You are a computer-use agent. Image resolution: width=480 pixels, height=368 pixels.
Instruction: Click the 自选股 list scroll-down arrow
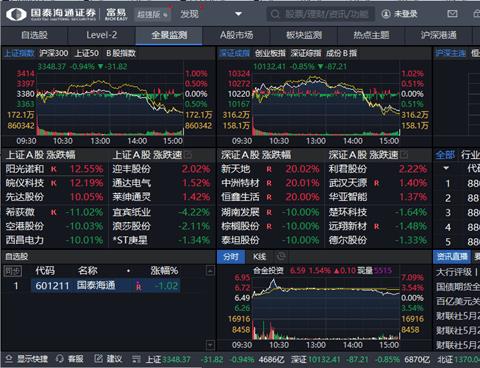click(210, 345)
